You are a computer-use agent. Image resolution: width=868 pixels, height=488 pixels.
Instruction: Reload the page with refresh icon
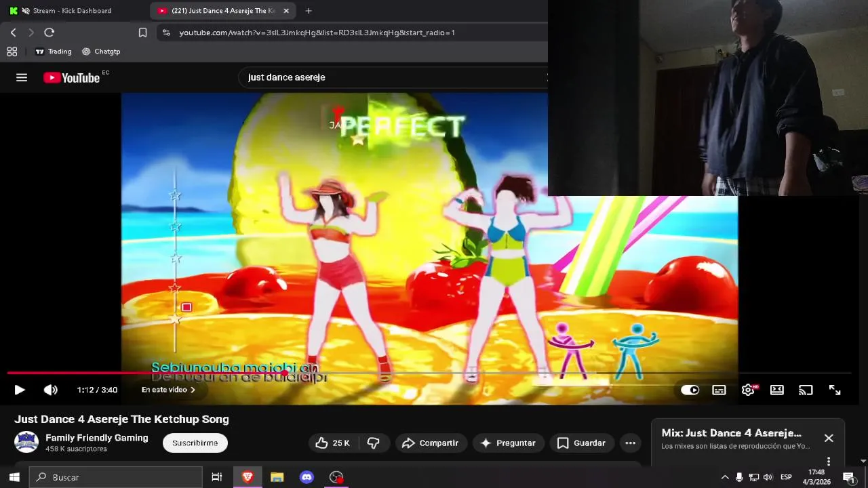click(x=49, y=33)
